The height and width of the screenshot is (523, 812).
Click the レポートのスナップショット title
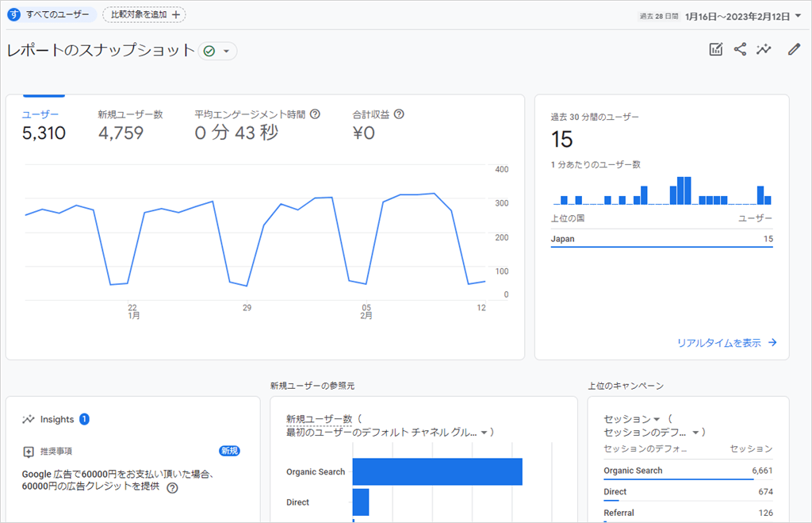101,50
